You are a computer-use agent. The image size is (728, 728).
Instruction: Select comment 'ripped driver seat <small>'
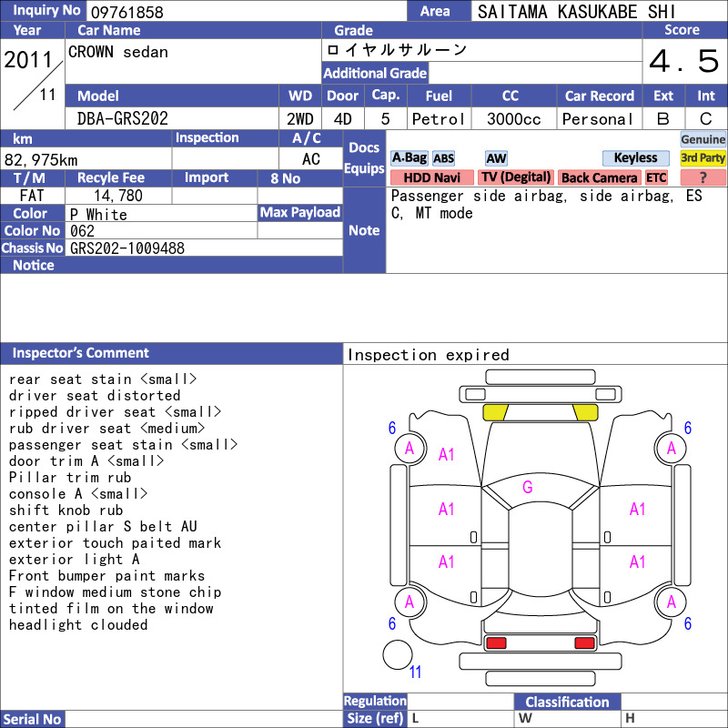116,412
